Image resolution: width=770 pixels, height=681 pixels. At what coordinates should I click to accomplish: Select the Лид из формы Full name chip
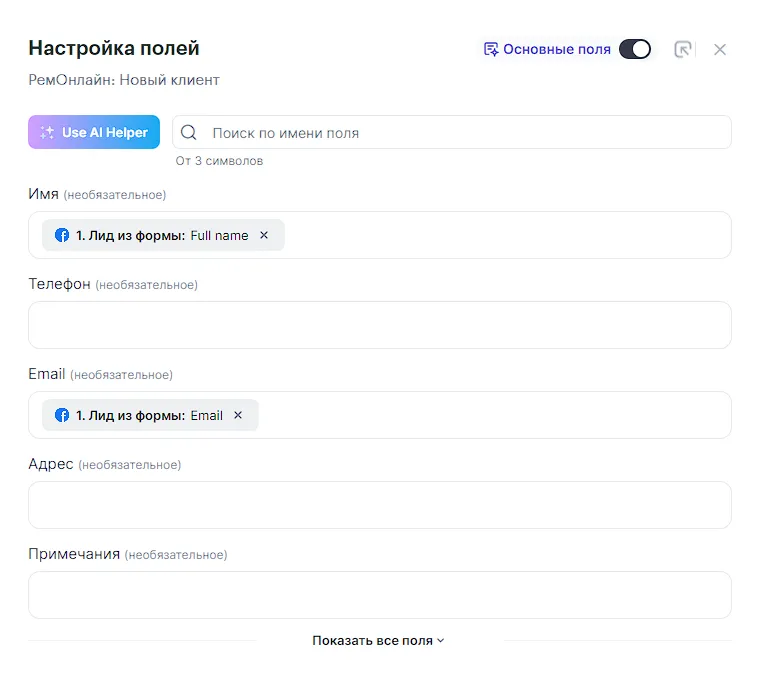click(160, 235)
